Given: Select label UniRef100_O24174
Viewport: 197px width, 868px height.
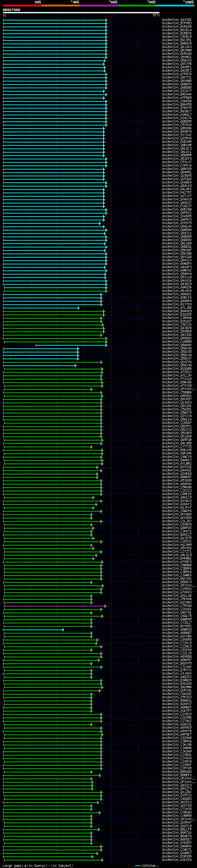Looking at the screenshot, I should click(x=177, y=118).
